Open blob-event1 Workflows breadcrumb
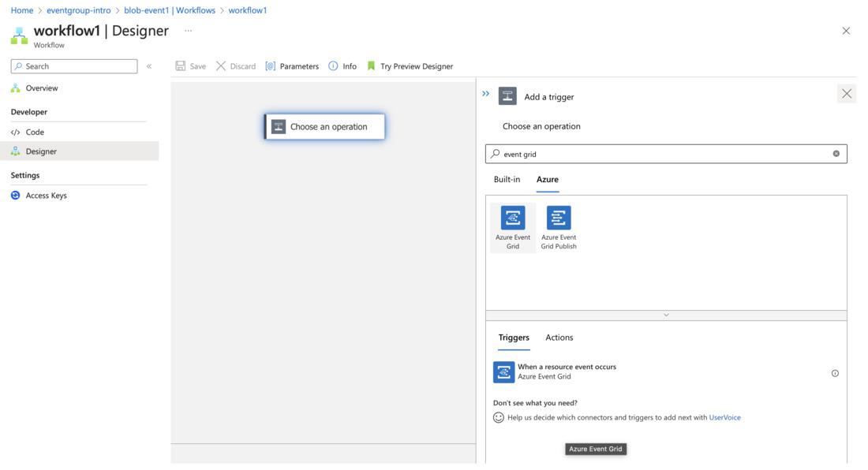The height and width of the screenshot is (470, 868). click(x=170, y=10)
